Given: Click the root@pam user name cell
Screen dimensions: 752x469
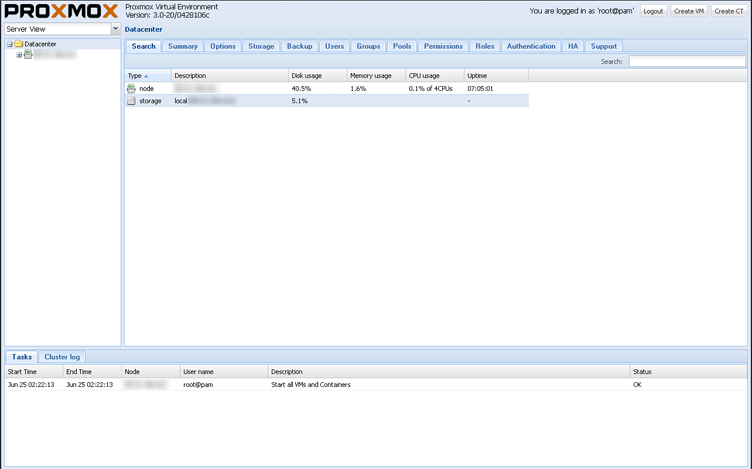Looking at the screenshot, I should tap(198, 385).
